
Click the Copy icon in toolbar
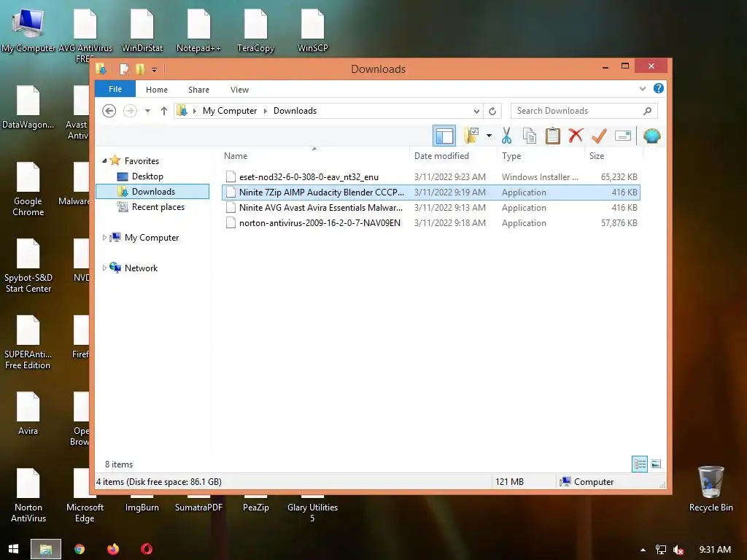click(x=530, y=136)
